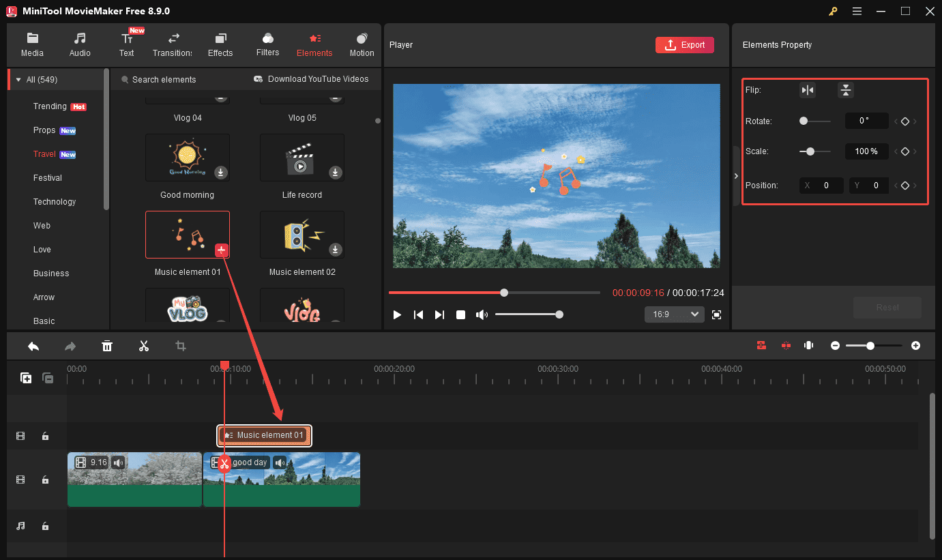
Task: Mute audio of the good day clip
Action: click(x=280, y=462)
